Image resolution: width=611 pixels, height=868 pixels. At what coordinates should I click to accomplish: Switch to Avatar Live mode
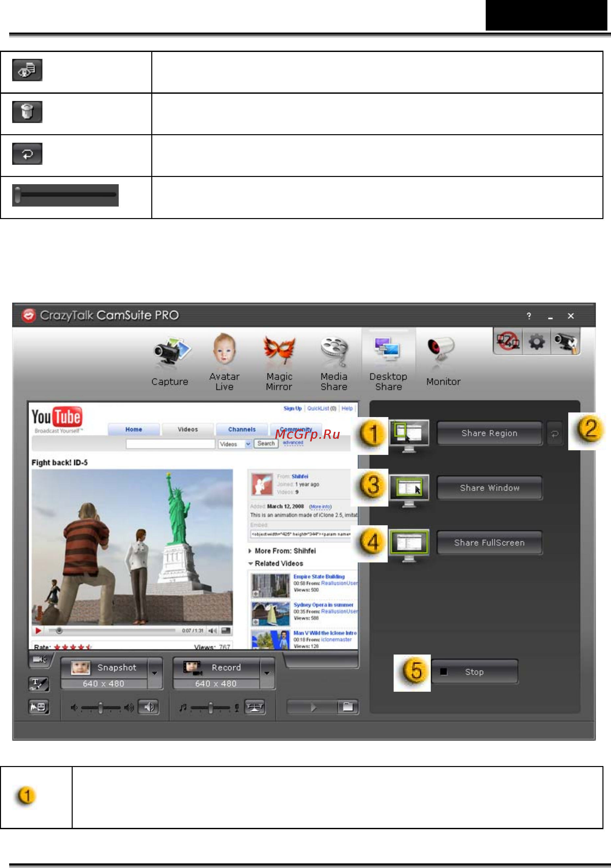(225, 362)
